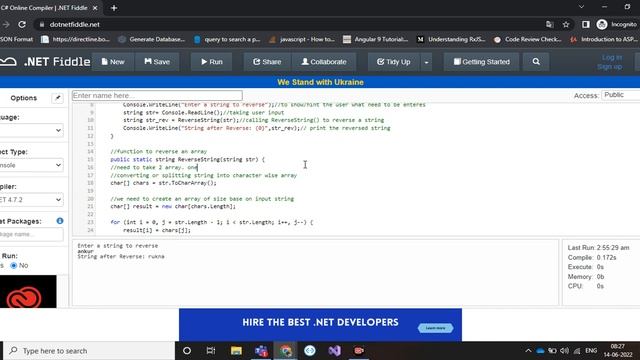The height and width of the screenshot is (360, 640).
Task: Open the Generate Database bookmark
Action: click(152, 39)
